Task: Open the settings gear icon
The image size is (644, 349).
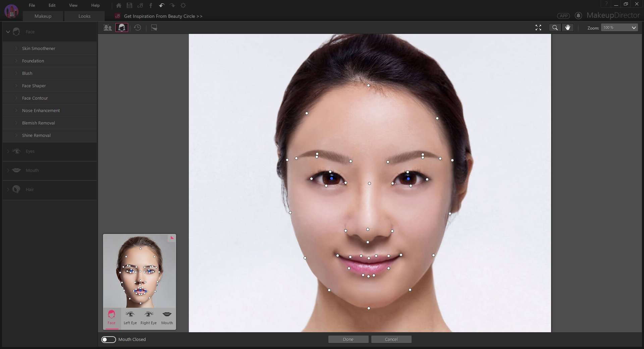Action: (x=183, y=5)
